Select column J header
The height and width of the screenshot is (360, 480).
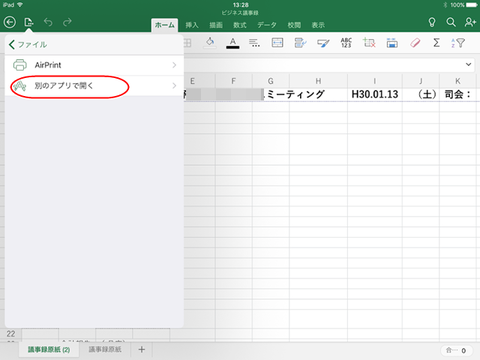(421, 81)
